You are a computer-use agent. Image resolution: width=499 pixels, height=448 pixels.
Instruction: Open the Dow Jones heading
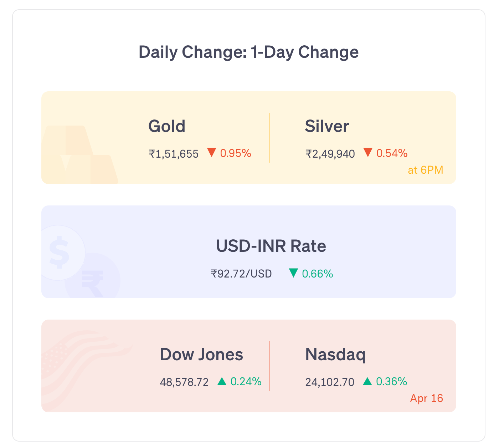201,355
